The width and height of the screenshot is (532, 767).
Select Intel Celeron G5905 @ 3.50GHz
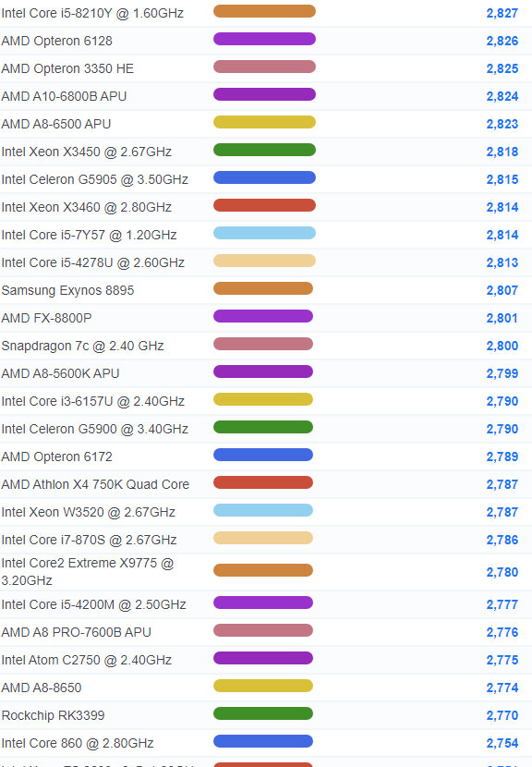point(95,179)
